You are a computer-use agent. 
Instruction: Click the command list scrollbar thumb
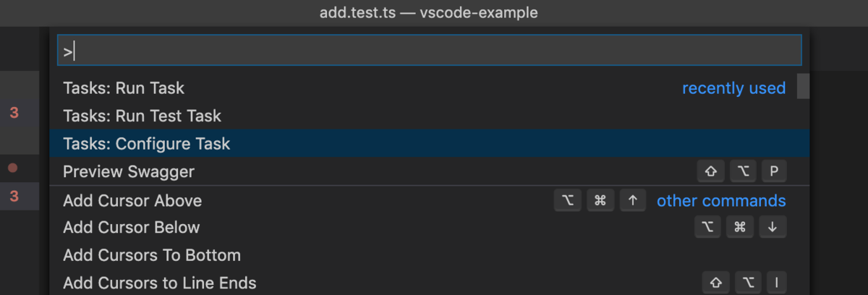(x=803, y=86)
